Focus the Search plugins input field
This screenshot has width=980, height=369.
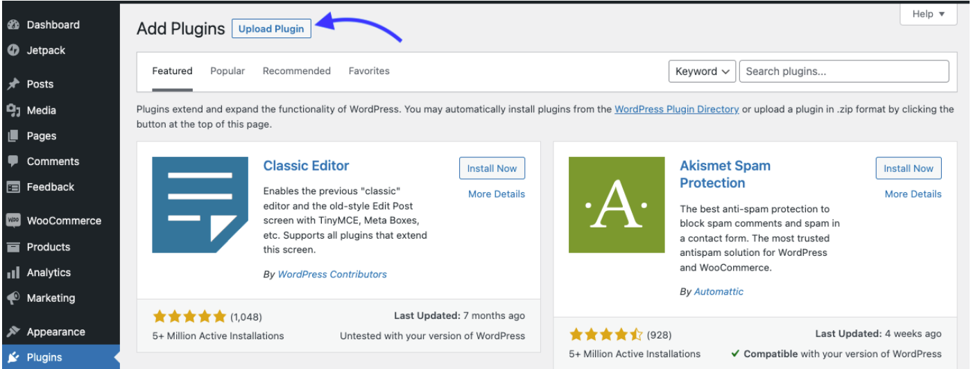point(844,71)
